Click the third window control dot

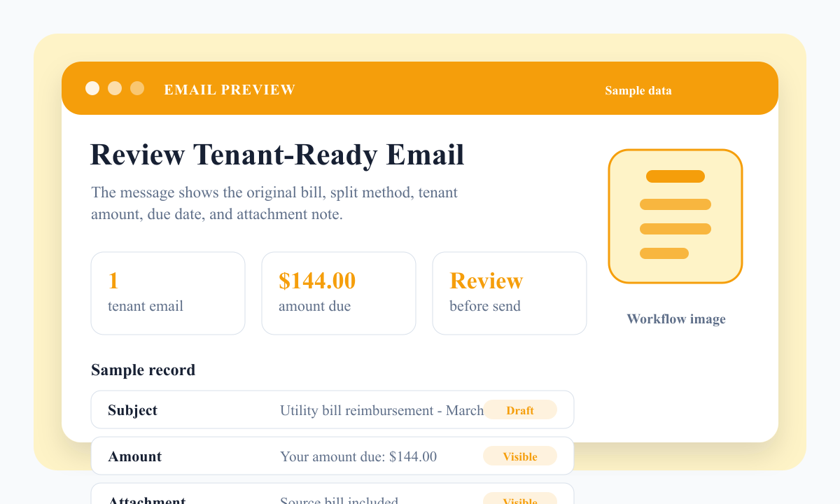[137, 88]
